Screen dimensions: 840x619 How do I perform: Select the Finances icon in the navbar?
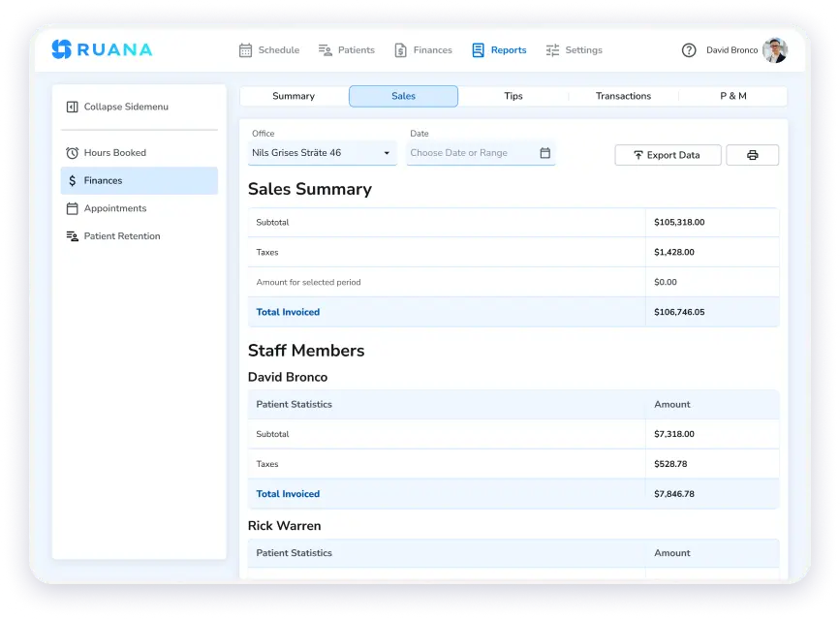coord(399,49)
